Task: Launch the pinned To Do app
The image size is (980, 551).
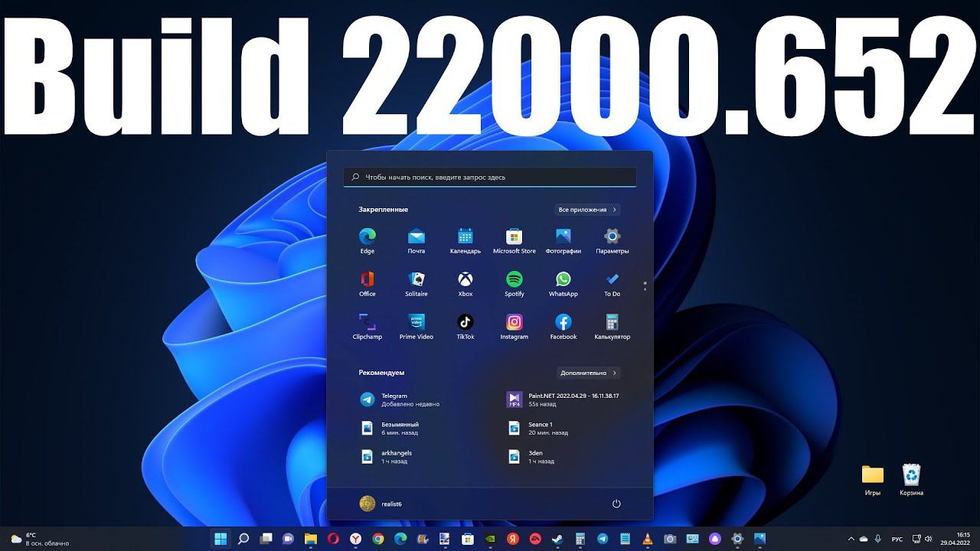Action: 612,283
